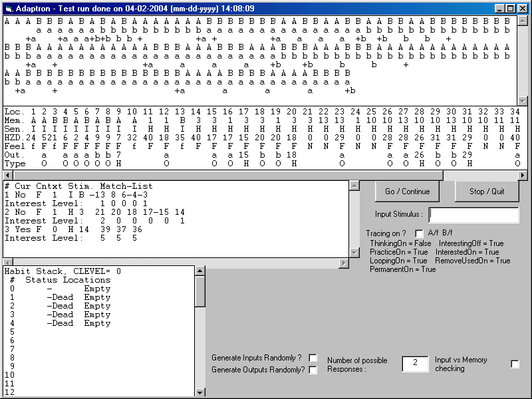The width and height of the screenshot is (532, 399).
Task: Click the 'Loc.' row label in table
Action: tap(15, 112)
